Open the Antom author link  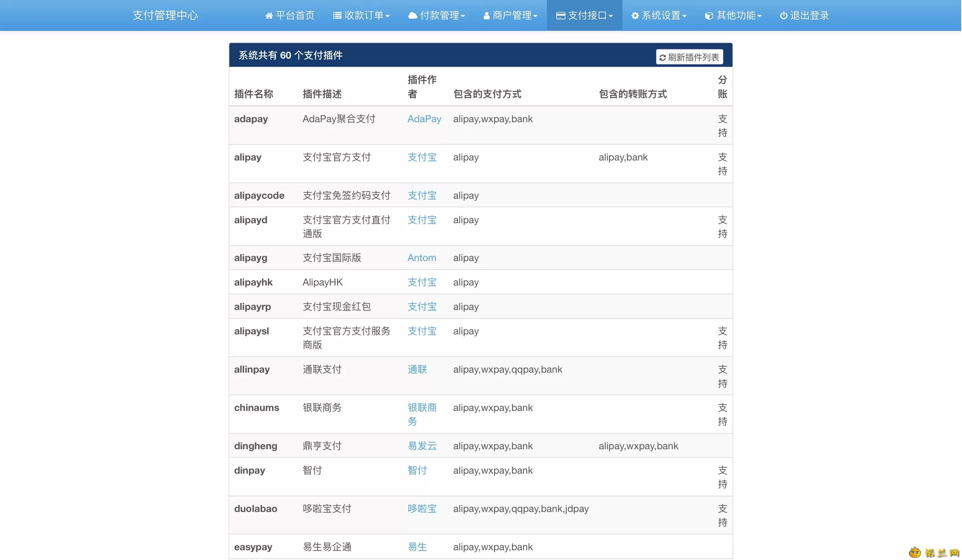click(422, 258)
